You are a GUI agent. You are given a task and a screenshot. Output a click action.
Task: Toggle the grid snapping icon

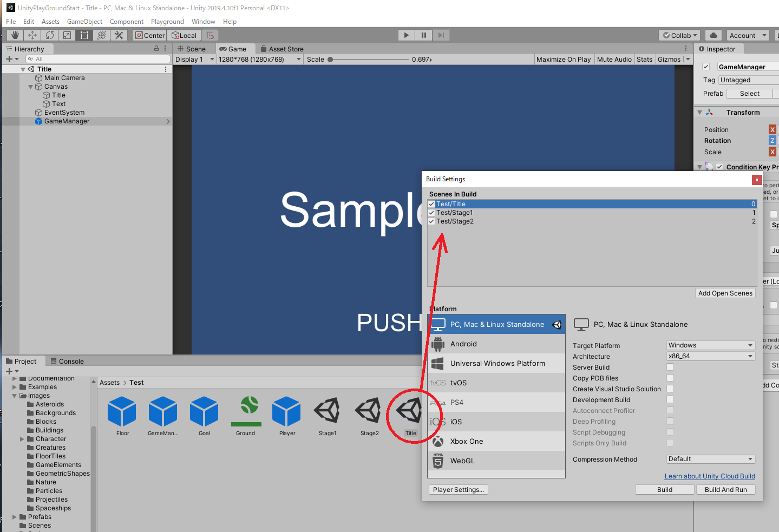[x=211, y=35]
